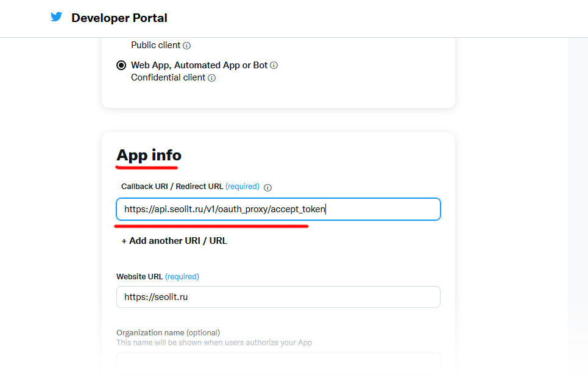Click the Website URL label
The height and width of the screenshot is (375, 588).
(140, 277)
